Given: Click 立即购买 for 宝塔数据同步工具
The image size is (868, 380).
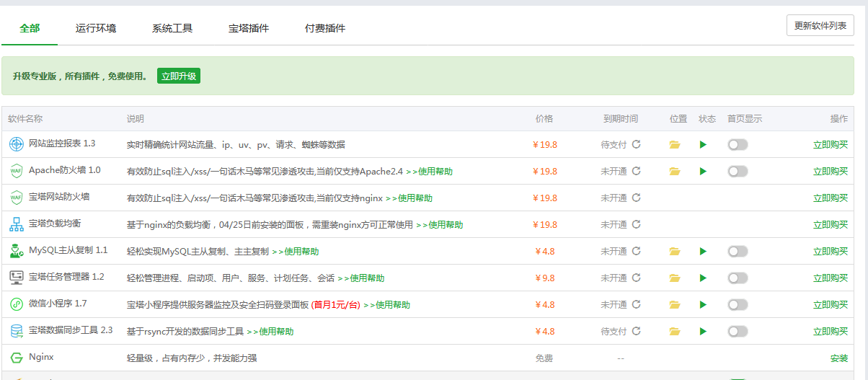Looking at the screenshot, I should tap(831, 331).
